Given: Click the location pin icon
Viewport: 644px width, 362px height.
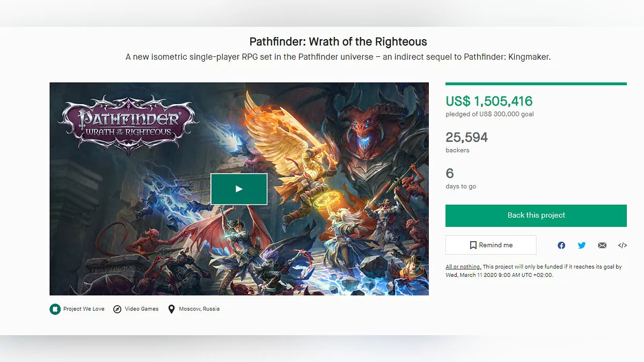Looking at the screenshot, I should pyautogui.click(x=172, y=309).
